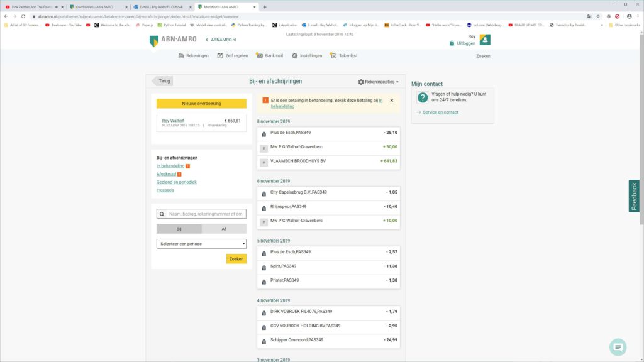Open the Roy profile avatar icon
Viewport: 644px width, 362px height.
click(485, 40)
